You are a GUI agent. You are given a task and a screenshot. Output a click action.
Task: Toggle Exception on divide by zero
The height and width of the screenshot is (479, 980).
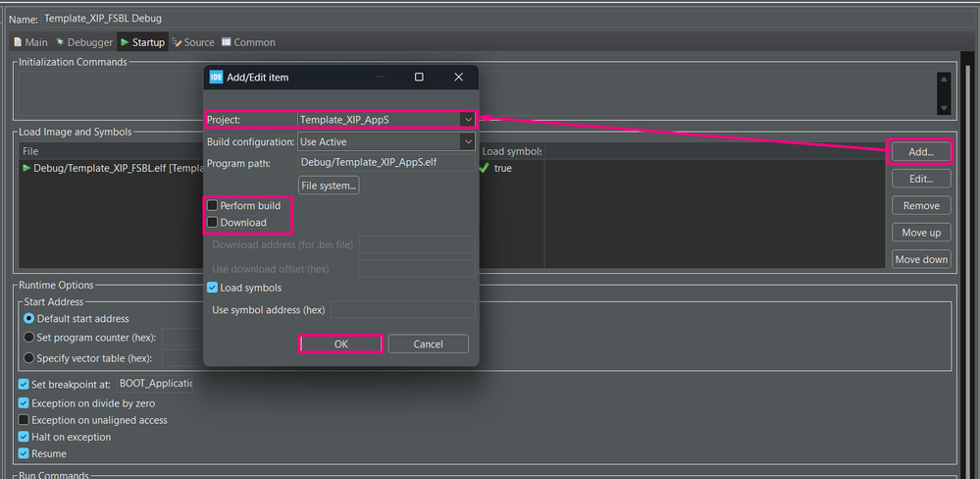[x=24, y=403]
